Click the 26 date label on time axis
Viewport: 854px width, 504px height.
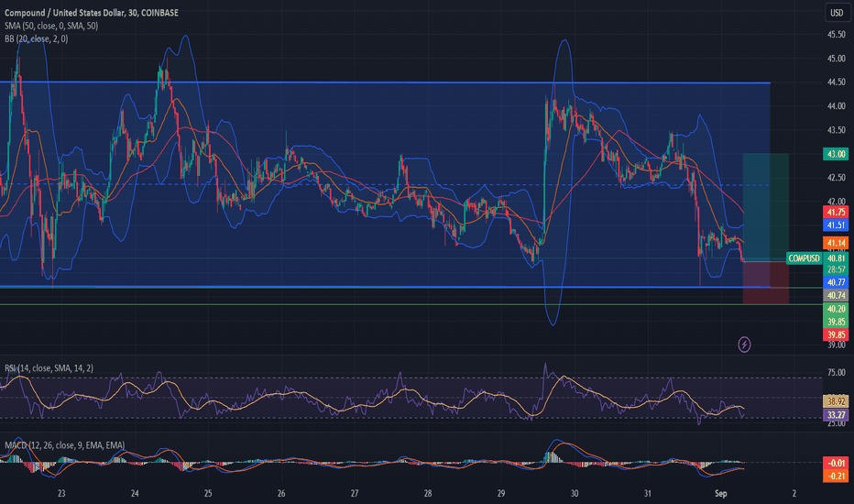click(281, 494)
